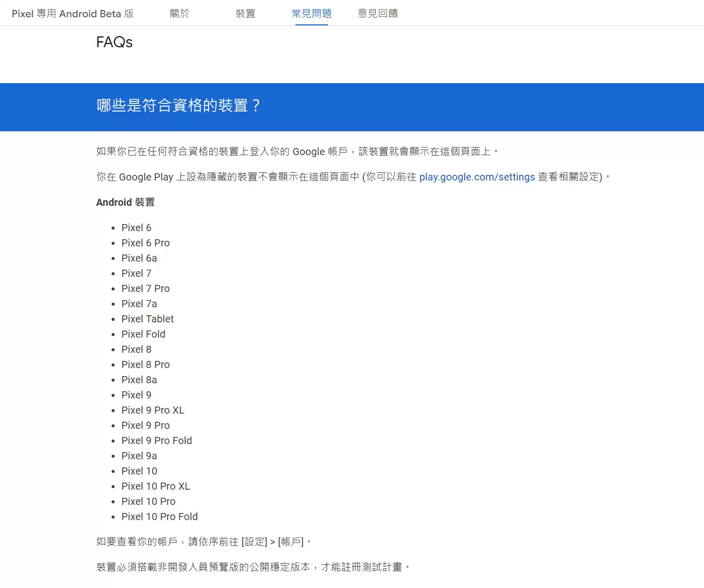Click Pixel 9 Pro Fold in the list
Image resolution: width=704 pixels, height=588 pixels.
[x=156, y=440]
